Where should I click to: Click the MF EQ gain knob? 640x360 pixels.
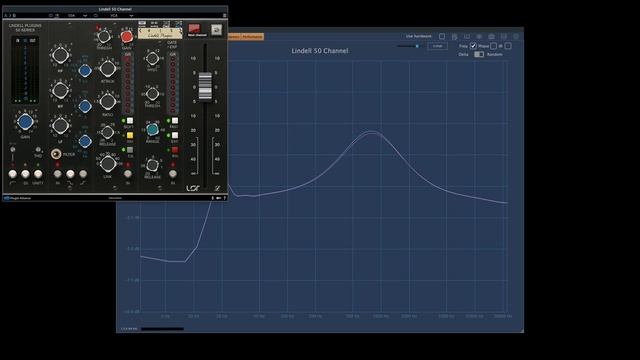point(60,91)
